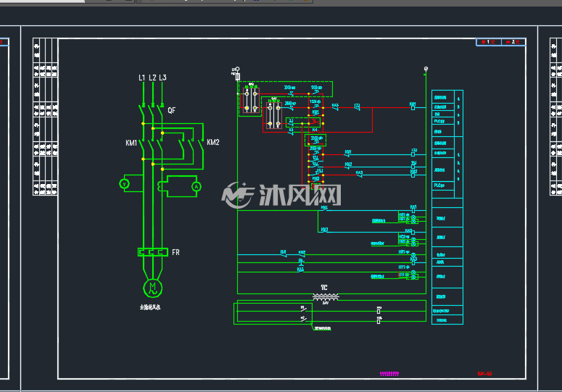Click the fuse symbol atop control circuit

[x=237, y=76]
